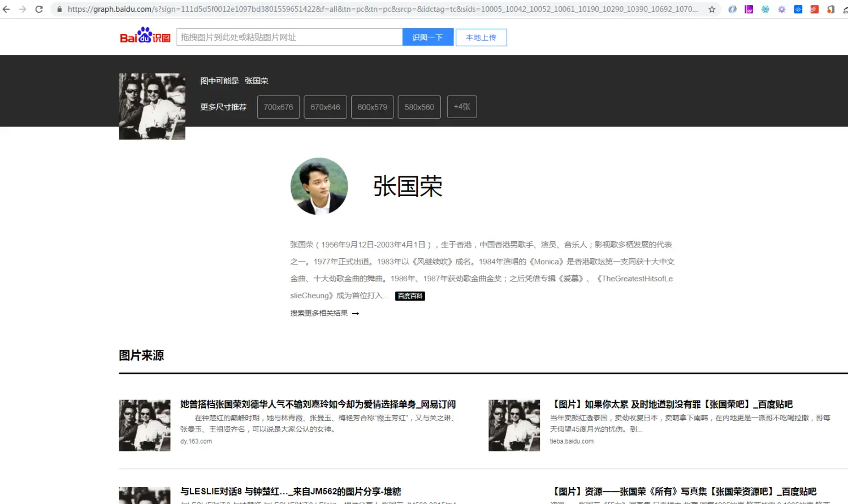
Task: Select the 600x579 size option
Action: 372,107
